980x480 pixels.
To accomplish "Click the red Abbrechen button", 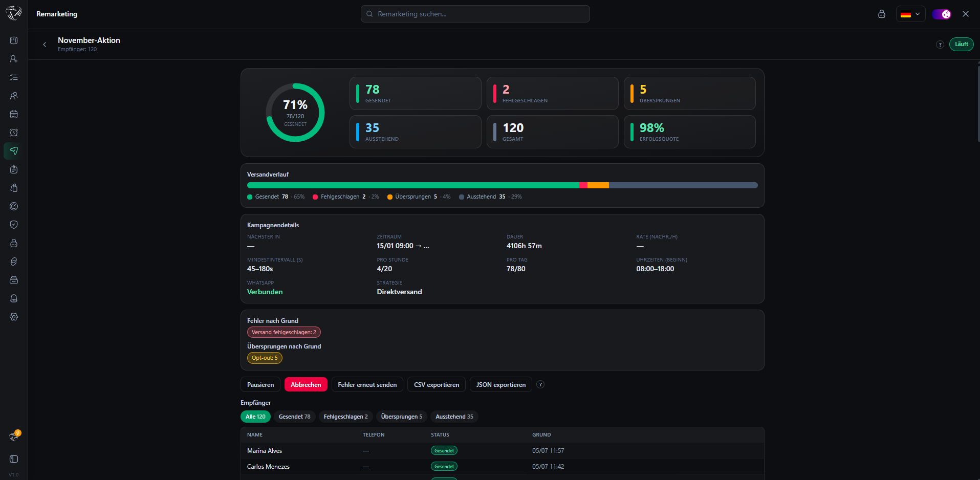I will click(x=306, y=385).
